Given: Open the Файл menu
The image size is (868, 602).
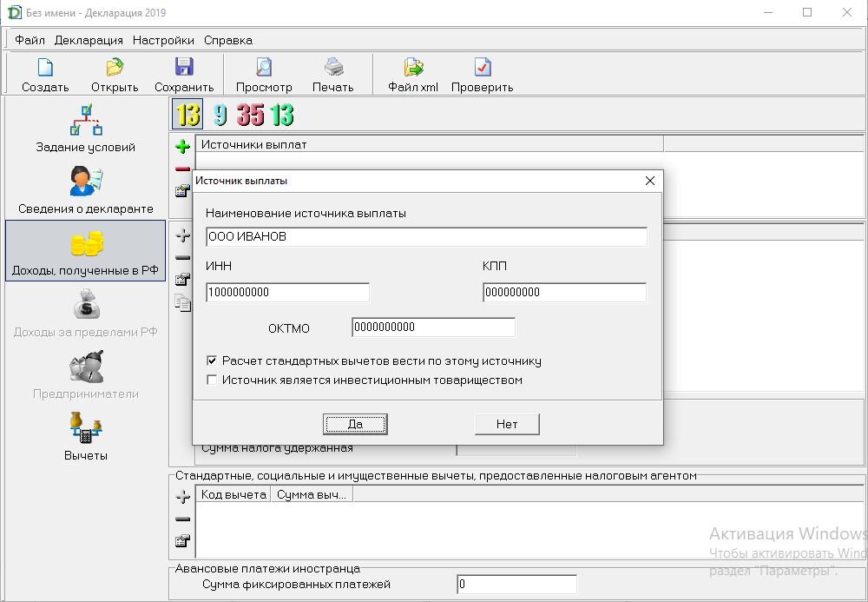Looking at the screenshot, I should pos(30,40).
